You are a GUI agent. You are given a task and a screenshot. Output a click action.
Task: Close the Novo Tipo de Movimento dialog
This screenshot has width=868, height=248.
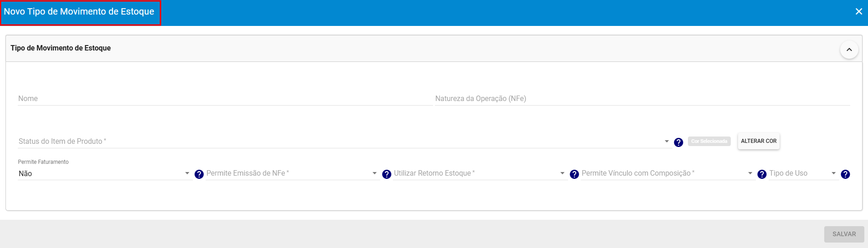click(x=859, y=11)
